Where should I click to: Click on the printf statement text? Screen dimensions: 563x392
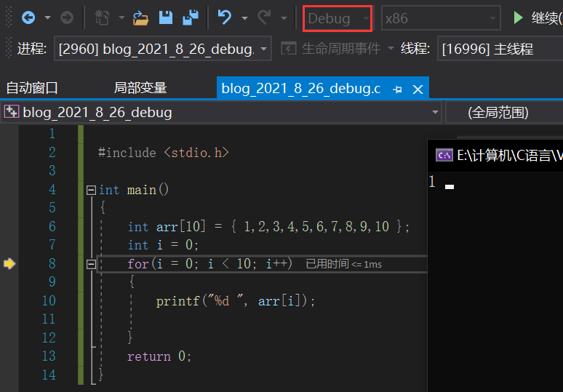236,301
